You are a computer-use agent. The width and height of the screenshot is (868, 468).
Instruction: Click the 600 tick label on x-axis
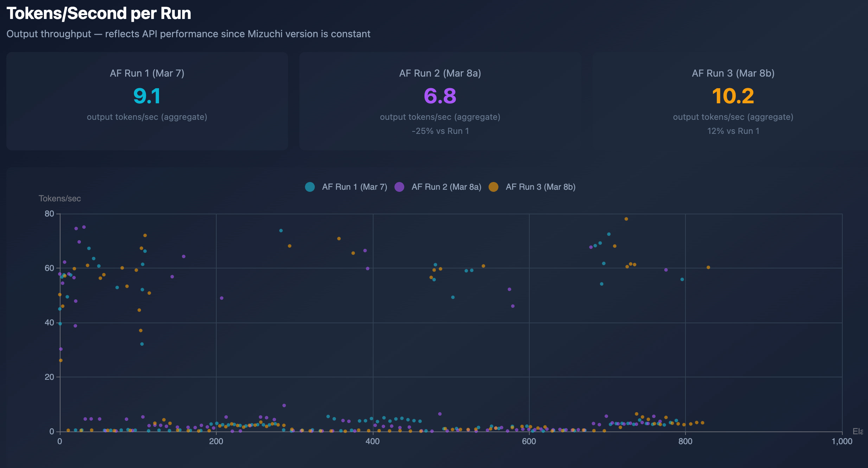click(x=529, y=442)
